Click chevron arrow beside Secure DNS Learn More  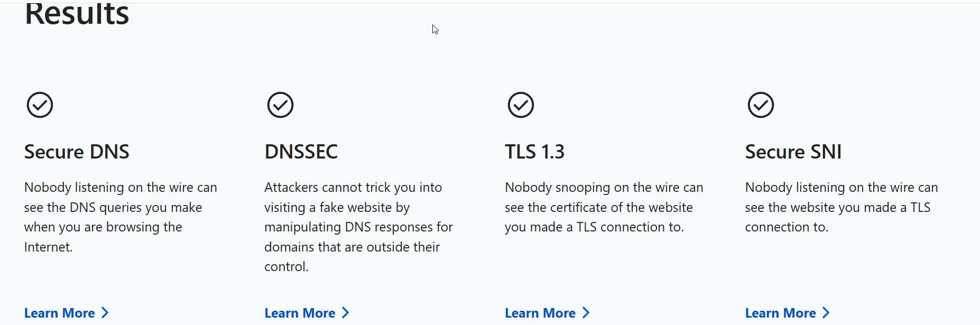pyautogui.click(x=105, y=313)
